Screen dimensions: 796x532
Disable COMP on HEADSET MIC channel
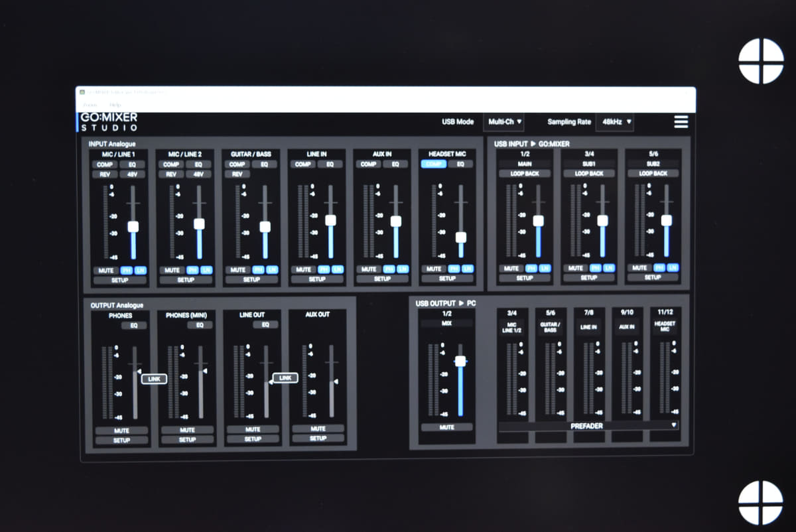pyautogui.click(x=434, y=164)
